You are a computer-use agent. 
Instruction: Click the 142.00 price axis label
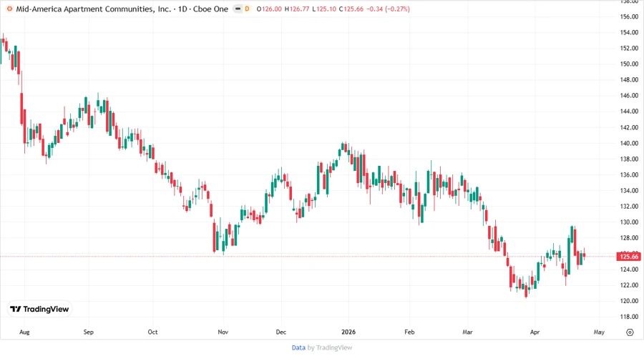point(629,127)
